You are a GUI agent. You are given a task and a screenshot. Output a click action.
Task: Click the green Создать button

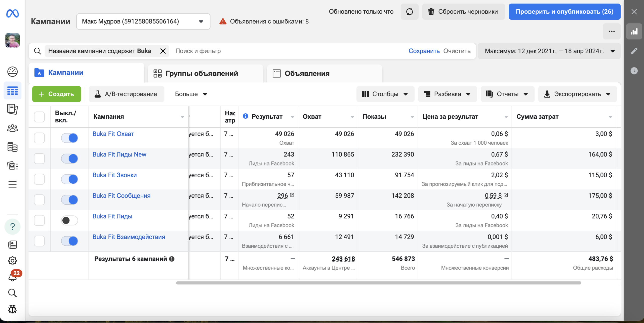click(x=57, y=94)
